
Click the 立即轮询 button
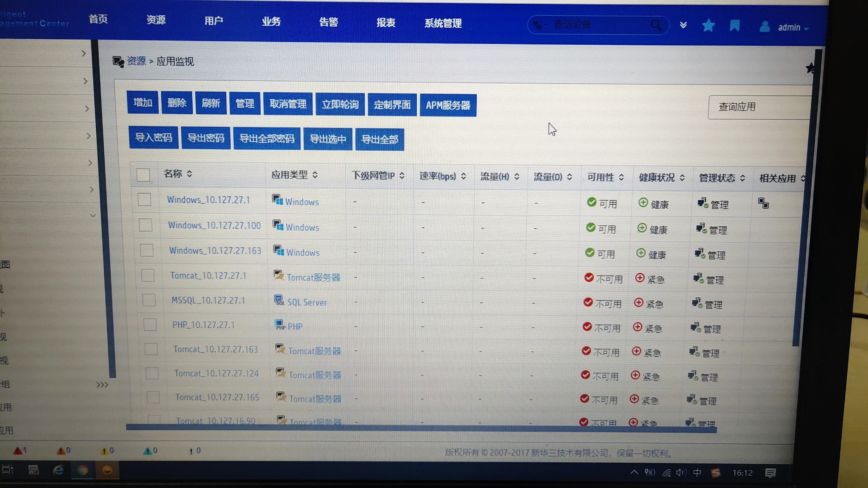pyautogui.click(x=340, y=104)
